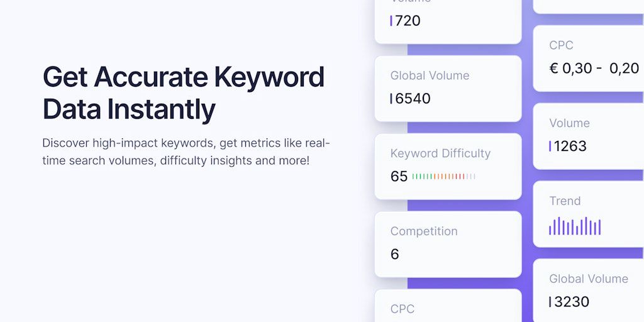Click the CPC card below Competition
Image resolution: width=644 pixels, height=322 pixels.
(448, 308)
